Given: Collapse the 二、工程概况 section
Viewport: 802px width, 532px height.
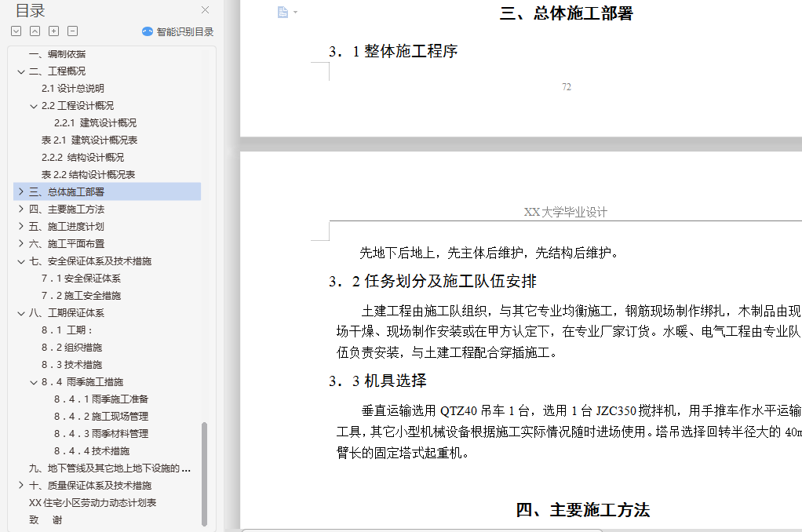Looking at the screenshot, I should coord(21,71).
